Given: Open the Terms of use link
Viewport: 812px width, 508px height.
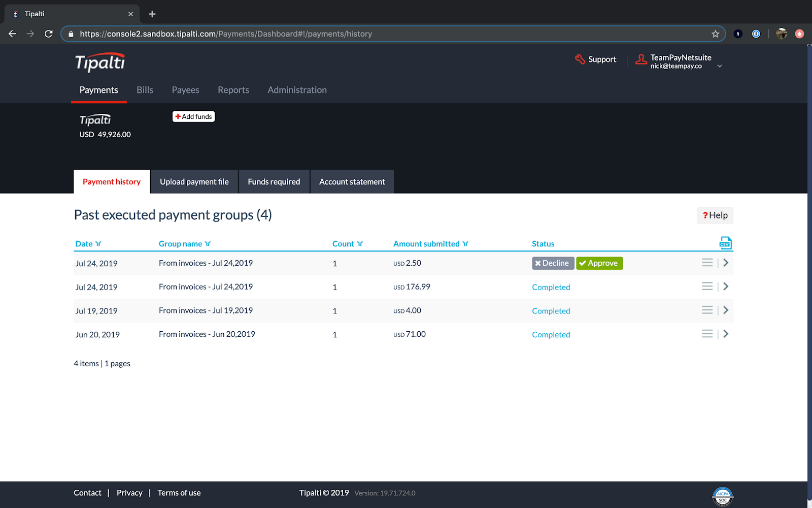Looking at the screenshot, I should (179, 493).
